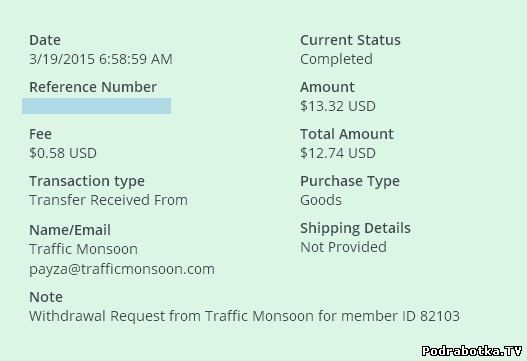The image size is (527, 361).
Task: Select the $0.58 USD fee value
Action: coord(63,153)
